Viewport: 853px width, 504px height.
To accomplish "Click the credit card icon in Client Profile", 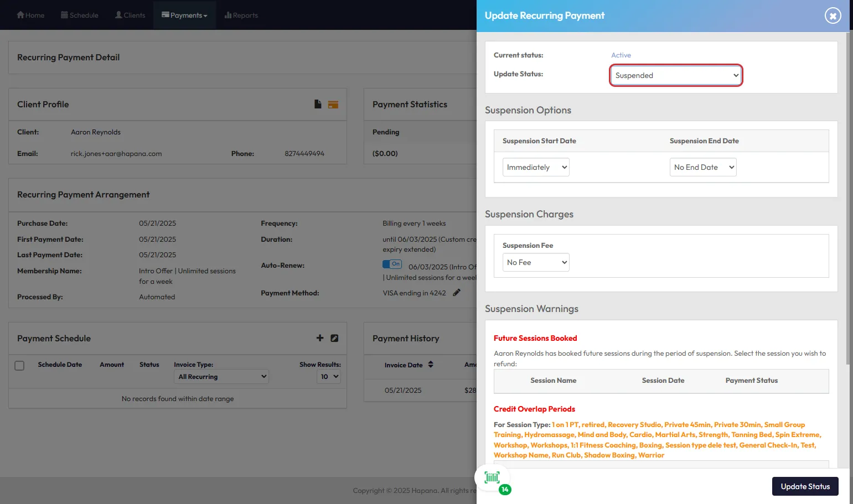I will click(333, 105).
